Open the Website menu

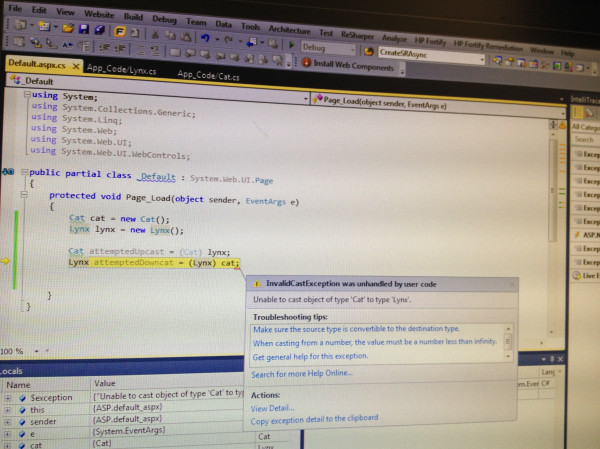[x=99, y=14]
